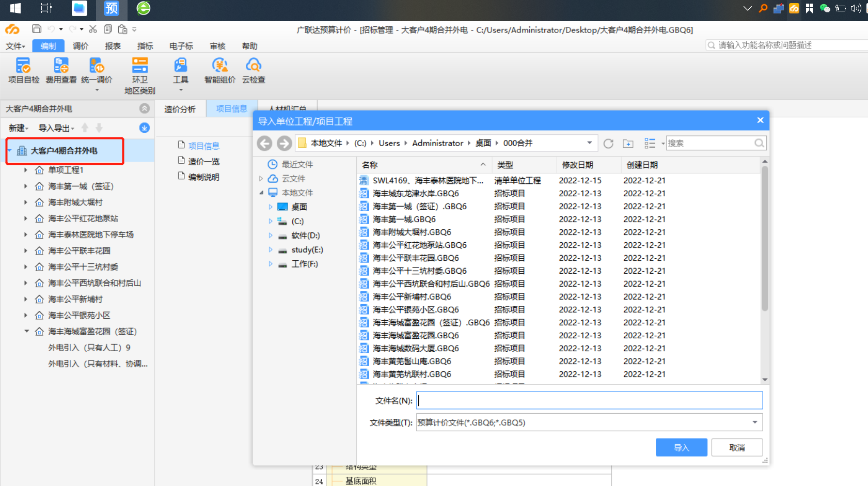This screenshot has height=486, width=868.
Task: Click the save icon in quick access bar
Action: 37,29
